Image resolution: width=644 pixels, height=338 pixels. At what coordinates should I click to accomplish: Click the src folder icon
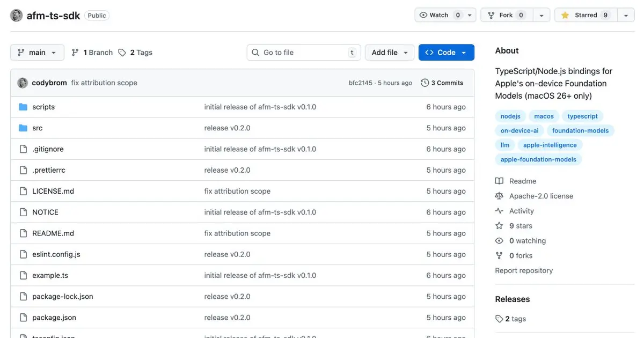[x=23, y=128]
